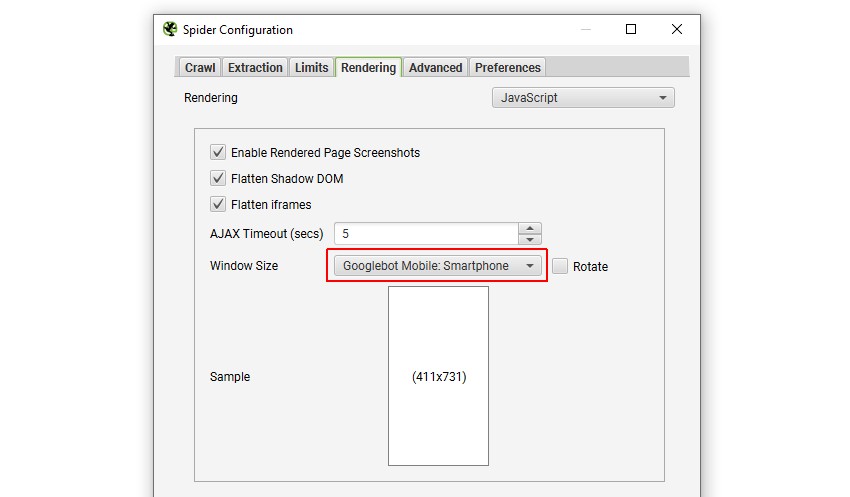The height and width of the screenshot is (497, 850).
Task: Open the Preferences tab
Action: [x=508, y=68]
